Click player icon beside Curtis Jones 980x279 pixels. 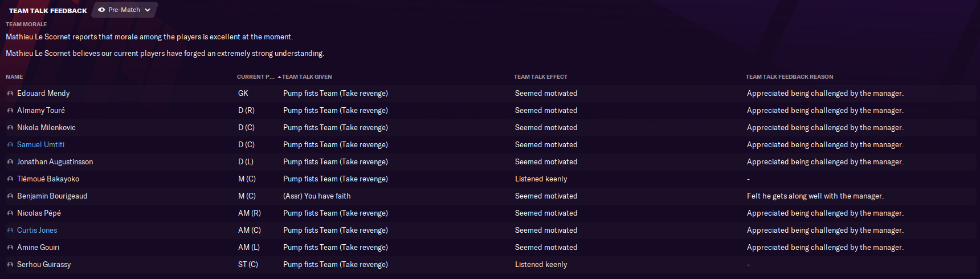[x=10, y=231]
